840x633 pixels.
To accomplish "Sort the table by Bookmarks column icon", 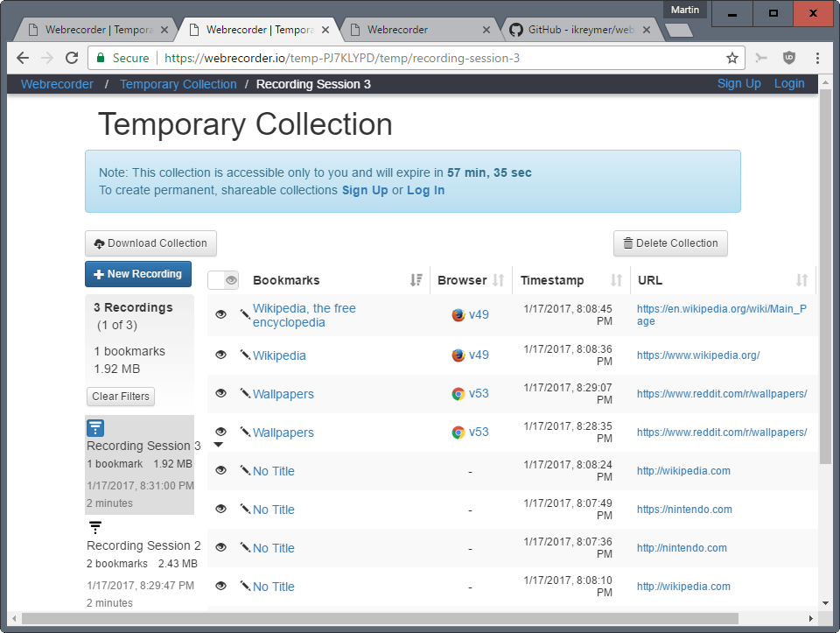I will click(416, 280).
